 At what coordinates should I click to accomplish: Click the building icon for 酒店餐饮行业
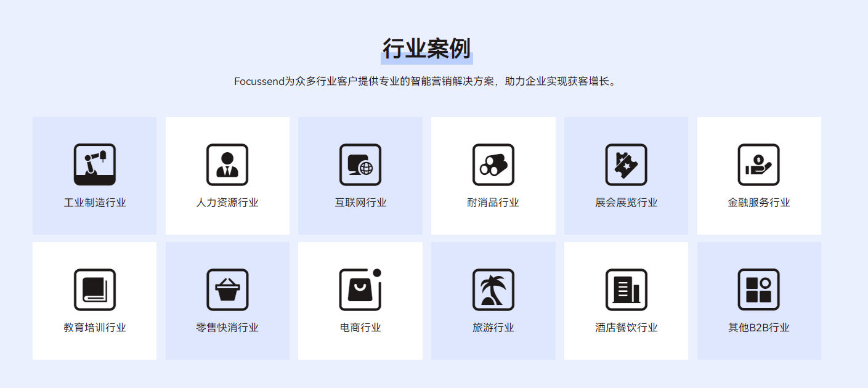point(626,289)
